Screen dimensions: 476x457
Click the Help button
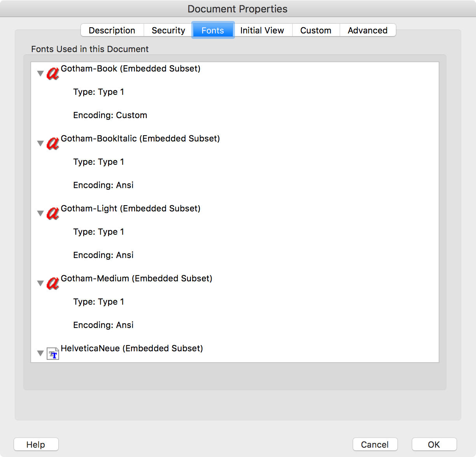coord(36,444)
